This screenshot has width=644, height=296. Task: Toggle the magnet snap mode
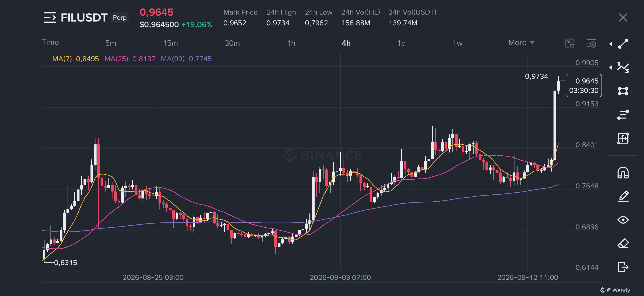(623, 173)
